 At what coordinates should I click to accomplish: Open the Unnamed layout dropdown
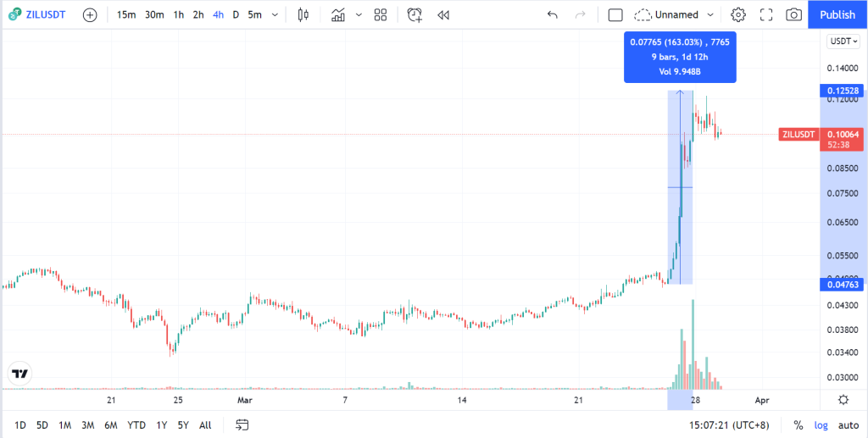674,15
